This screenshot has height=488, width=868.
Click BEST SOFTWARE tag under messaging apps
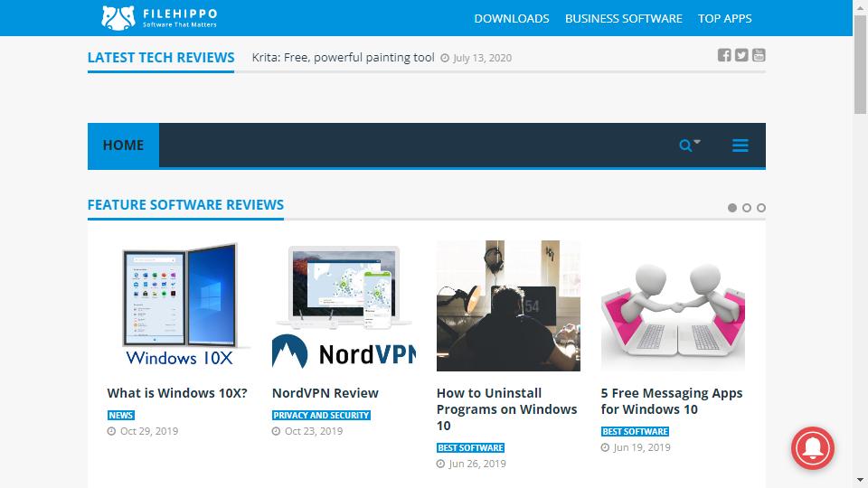coord(635,431)
